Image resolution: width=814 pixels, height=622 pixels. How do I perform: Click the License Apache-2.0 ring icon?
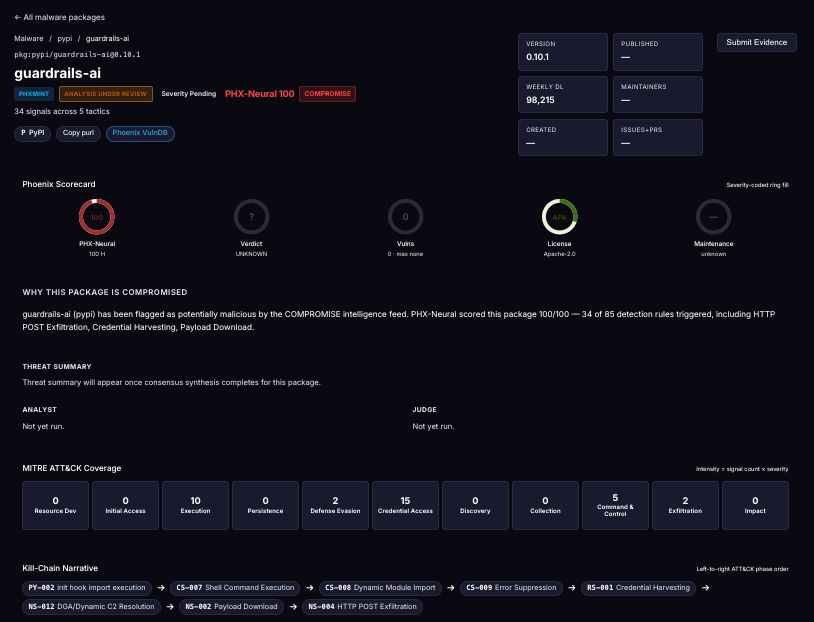[x=560, y=217]
